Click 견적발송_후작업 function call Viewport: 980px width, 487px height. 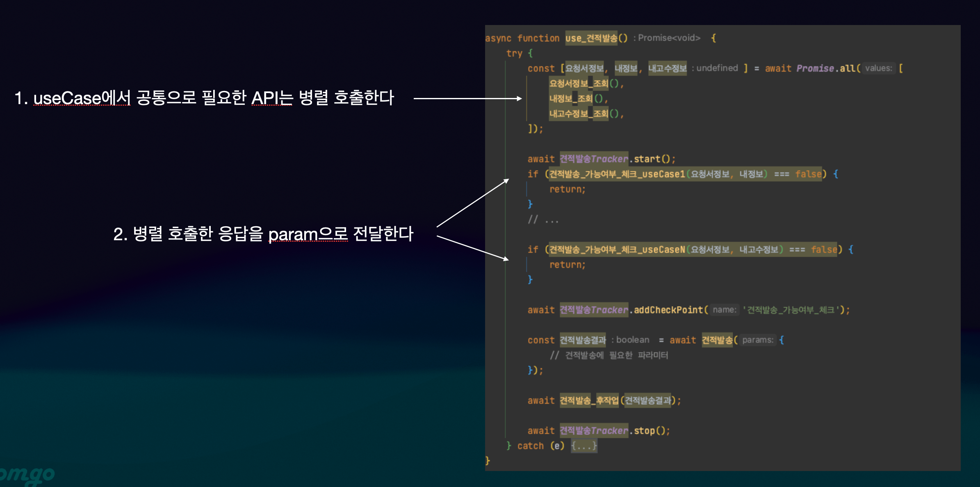(x=589, y=401)
